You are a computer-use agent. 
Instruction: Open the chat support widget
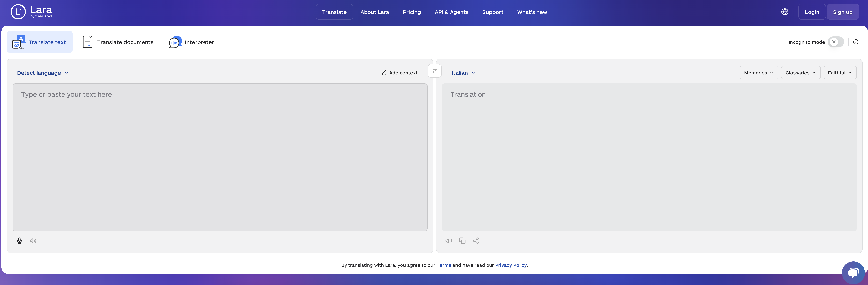[853, 272]
